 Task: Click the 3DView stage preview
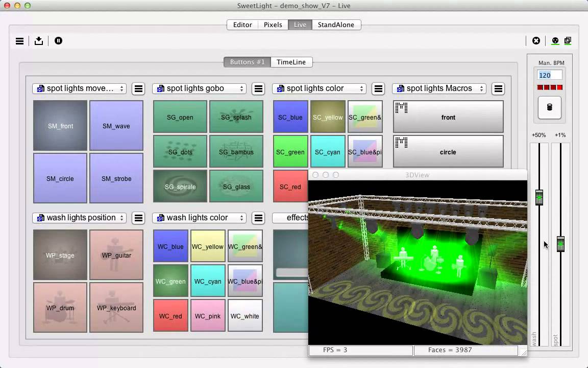[x=418, y=262]
